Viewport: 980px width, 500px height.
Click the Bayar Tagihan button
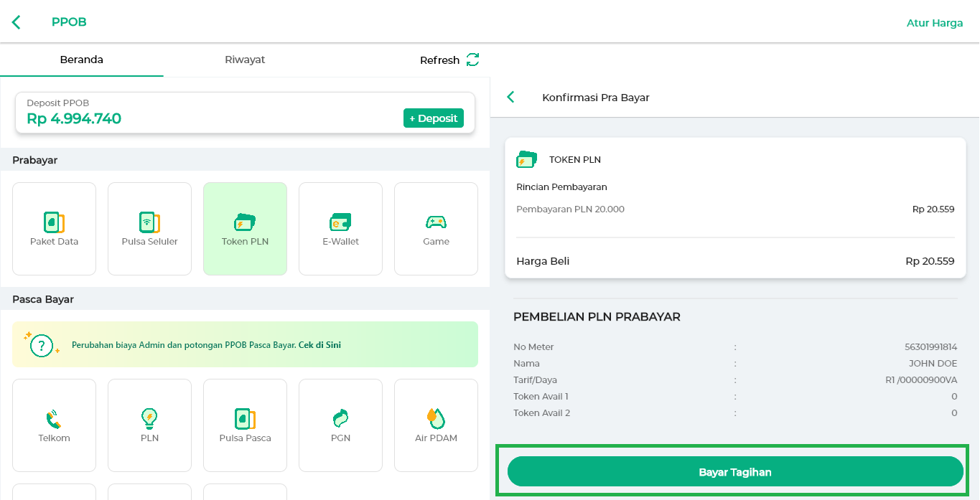(735, 471)
